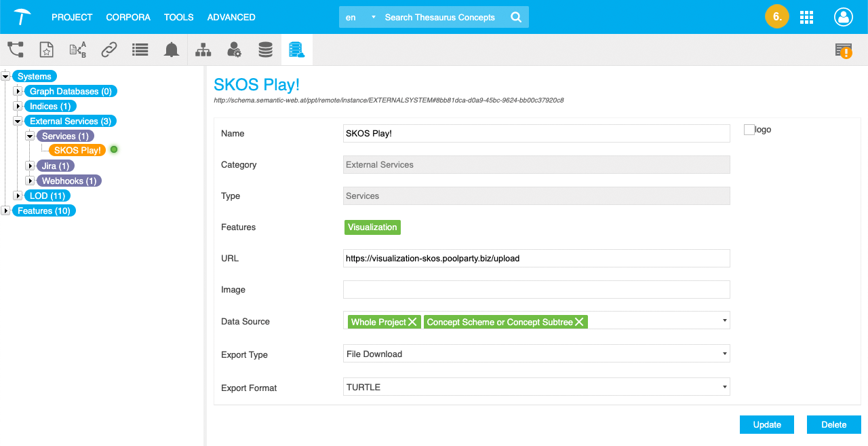
Task: Expand the Graph Databases tree node
Action: [18, 92]
